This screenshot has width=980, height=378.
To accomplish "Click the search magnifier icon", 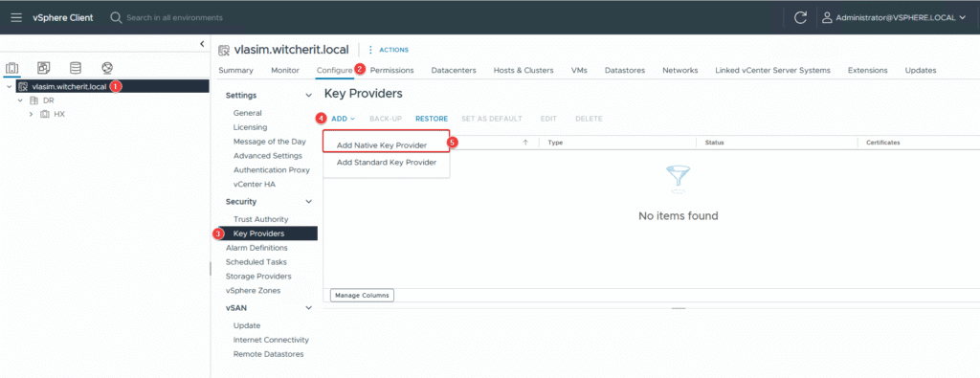I will (116, 17).
